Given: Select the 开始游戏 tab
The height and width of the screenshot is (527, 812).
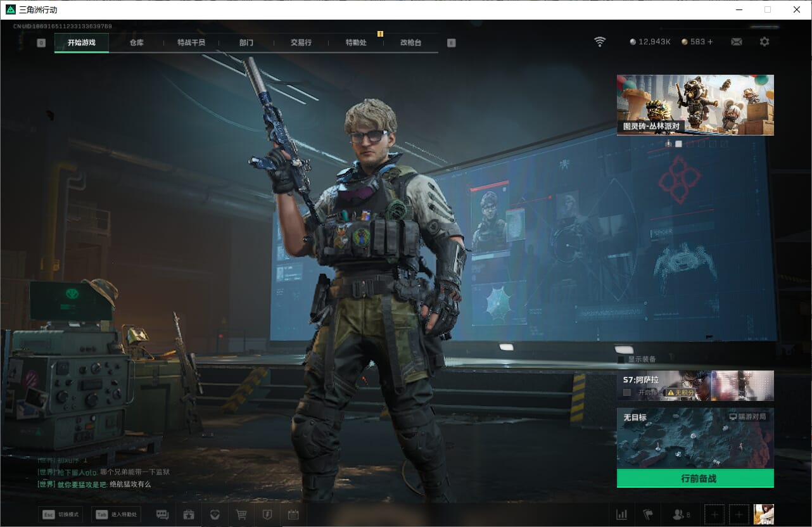Looking at the screenshot, I should 82,42.
